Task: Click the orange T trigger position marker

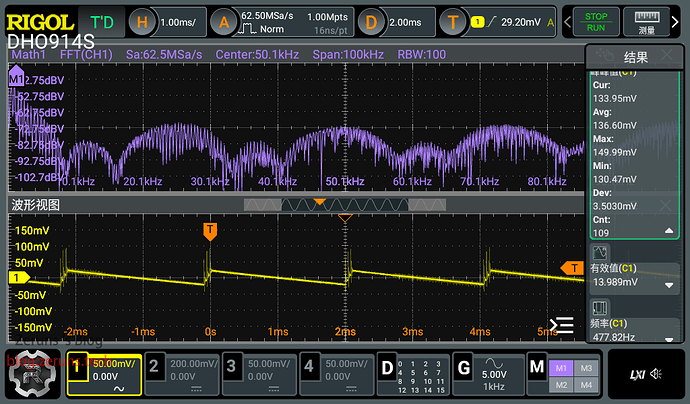Action: click(x=210, y=231)
